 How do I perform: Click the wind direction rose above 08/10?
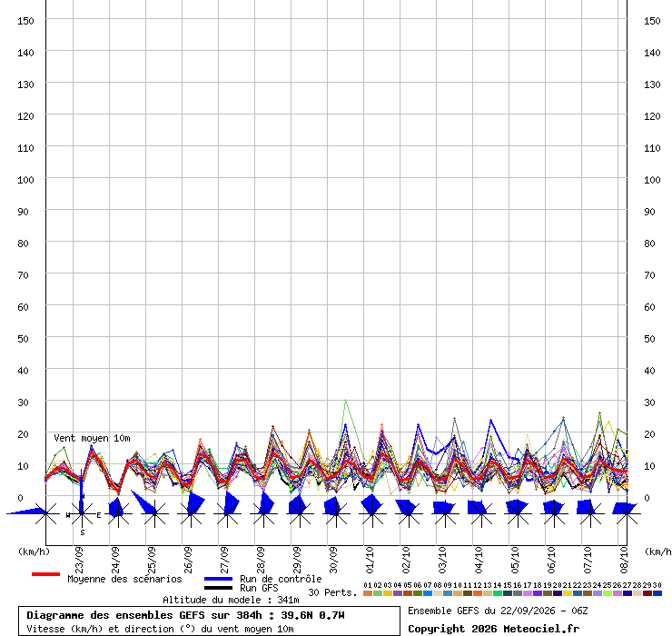tap(627, 513)
